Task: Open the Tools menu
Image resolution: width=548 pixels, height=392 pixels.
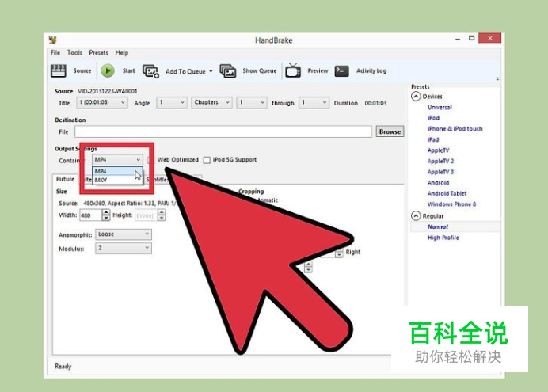Action: [x=74, y=53]
